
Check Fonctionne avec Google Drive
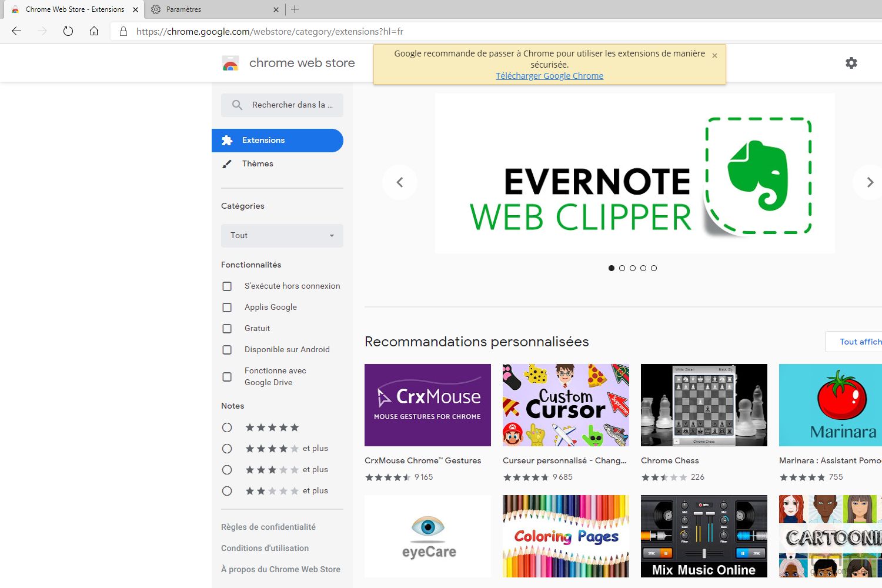[x=227, y=377]
